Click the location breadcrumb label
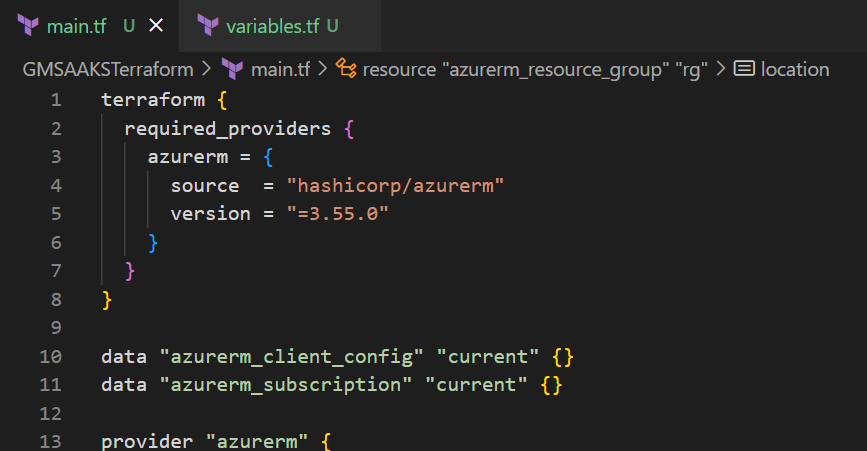 (x=795, y=69)
